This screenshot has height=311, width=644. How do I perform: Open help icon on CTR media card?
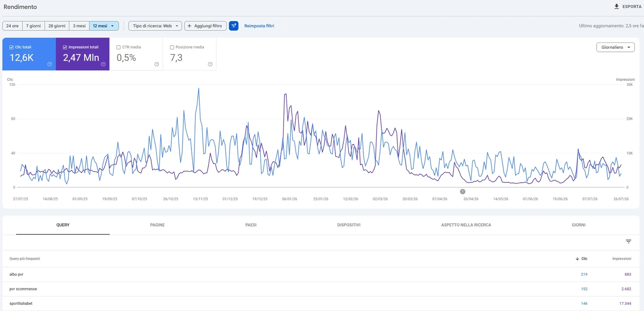pyautogui.click(x=157, y=64)
